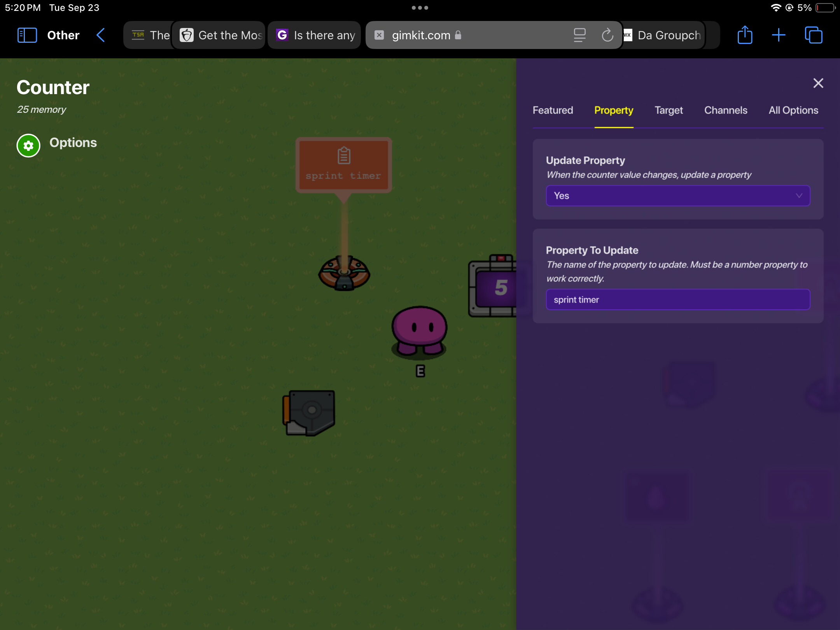Tap the share icon in Safari toolbar
The image size is (840, 630).
pyautogui.click(x=745, y=35)
